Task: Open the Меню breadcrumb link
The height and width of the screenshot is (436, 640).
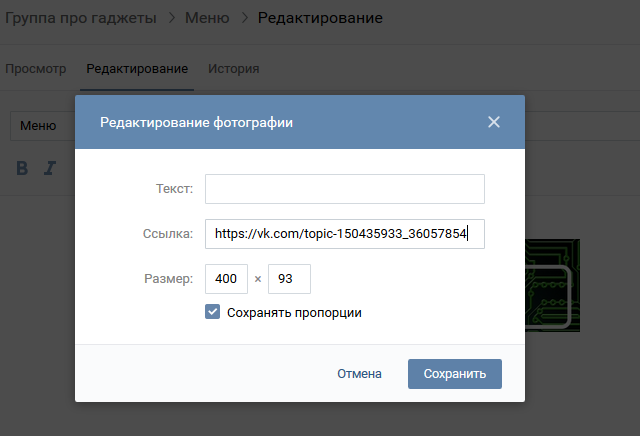Action: (x=208, y=18)
